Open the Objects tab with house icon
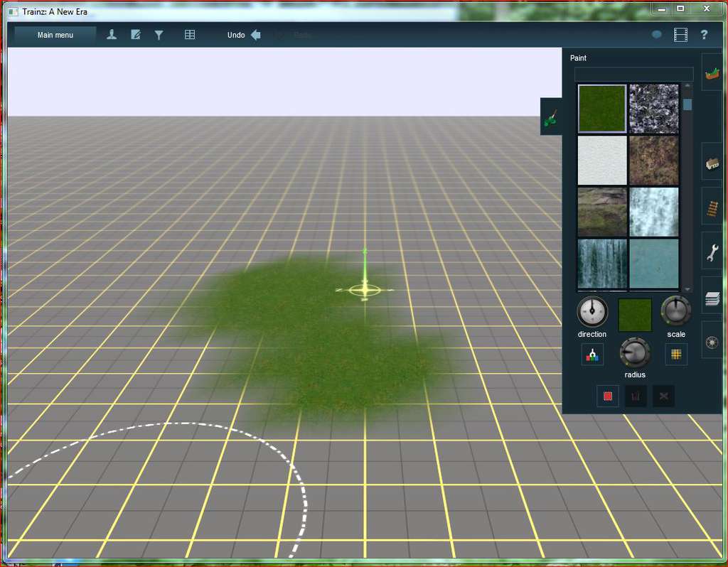 (712, 163)
